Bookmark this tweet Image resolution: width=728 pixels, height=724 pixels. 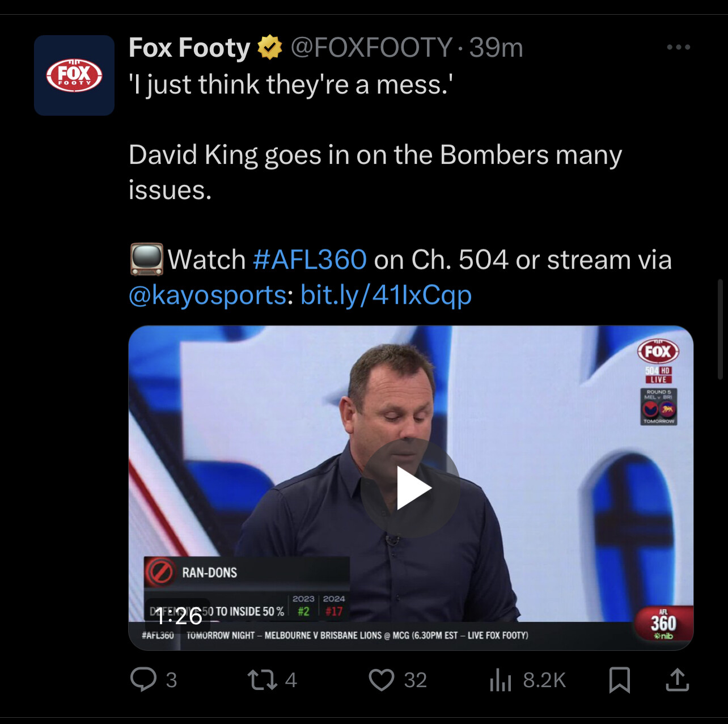point(619,680)
